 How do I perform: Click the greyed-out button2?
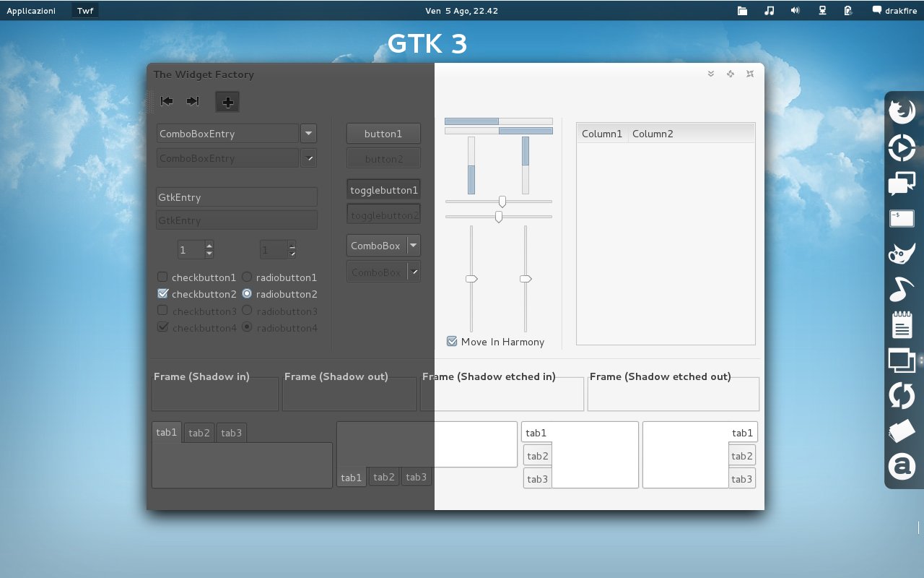tap(383, 158)
